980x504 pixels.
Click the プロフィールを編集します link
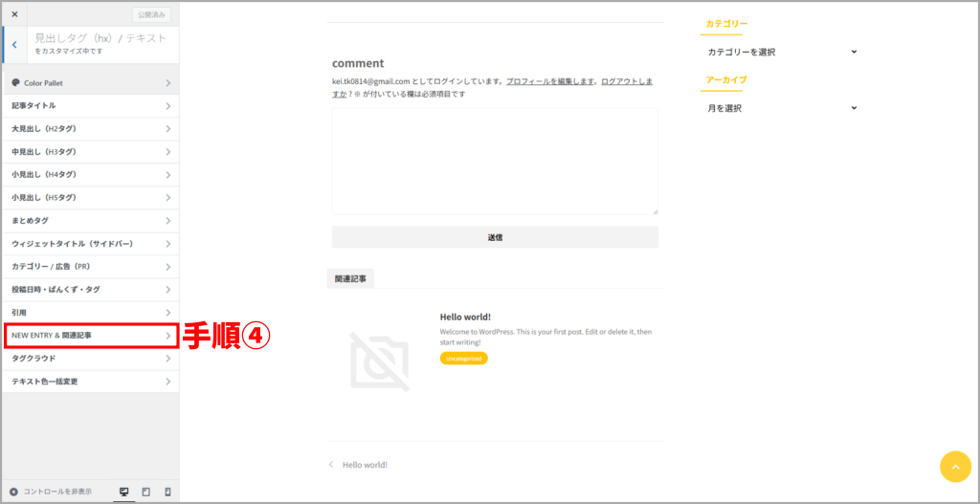coord(551,82)
